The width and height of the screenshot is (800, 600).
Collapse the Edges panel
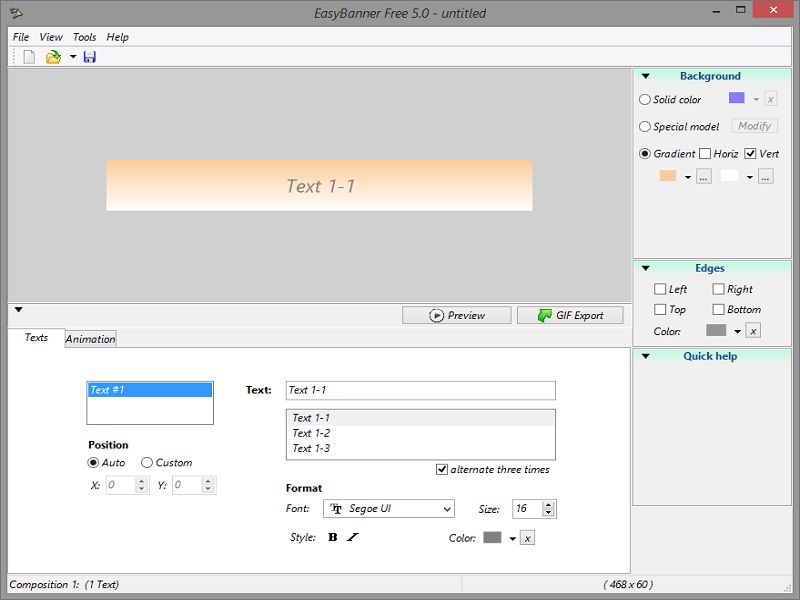coord(645,268)
